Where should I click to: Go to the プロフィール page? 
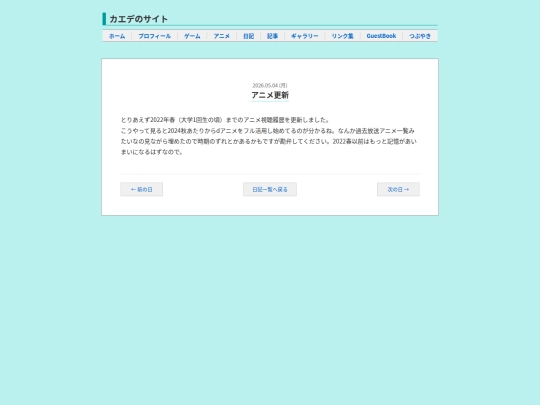(x=155, y=36)
